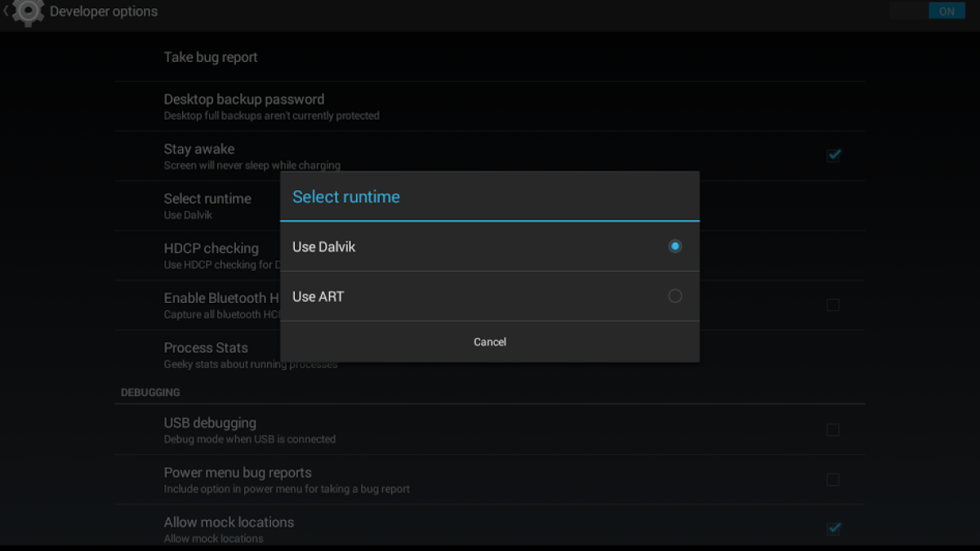Select the Use Dalvik radio button

675,247
